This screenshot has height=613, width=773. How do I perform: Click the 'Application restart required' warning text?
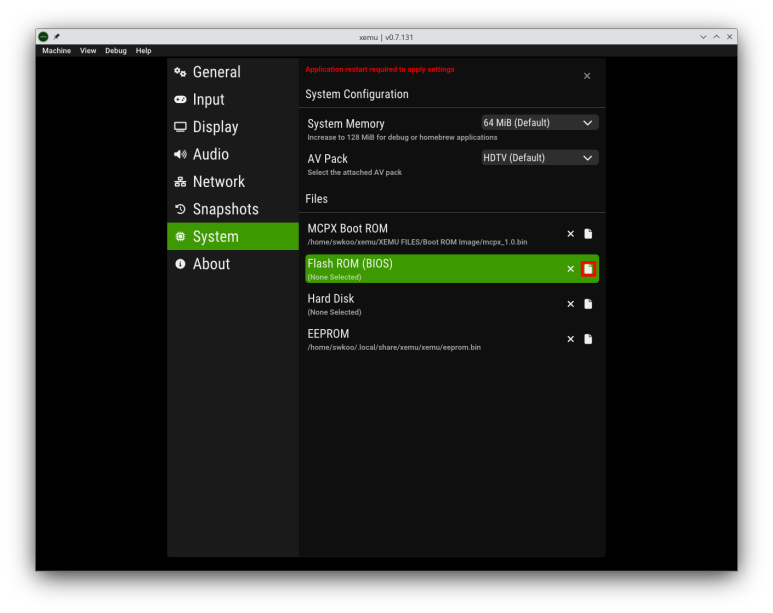click(x=380, y=70)
